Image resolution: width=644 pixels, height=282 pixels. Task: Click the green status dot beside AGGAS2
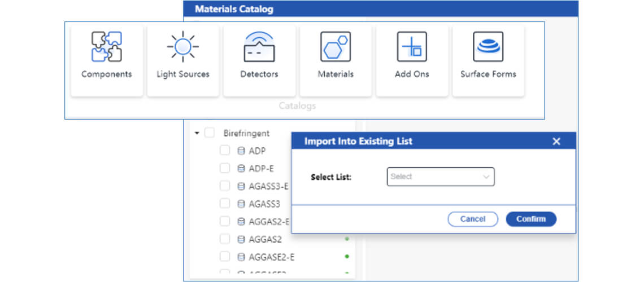click(x=347, y=239)
